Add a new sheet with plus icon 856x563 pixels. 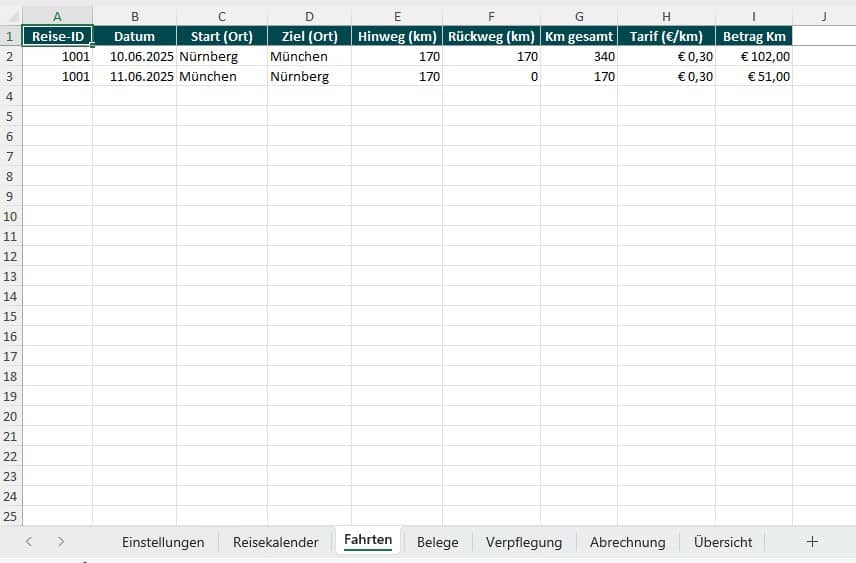(812, 541)
